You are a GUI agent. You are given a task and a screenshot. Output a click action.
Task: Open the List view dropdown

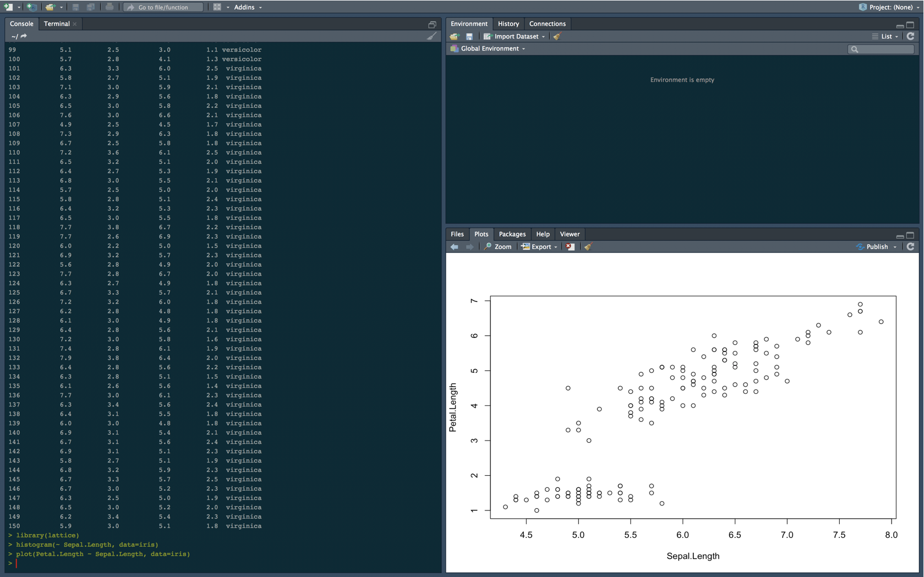click(885, 36)
